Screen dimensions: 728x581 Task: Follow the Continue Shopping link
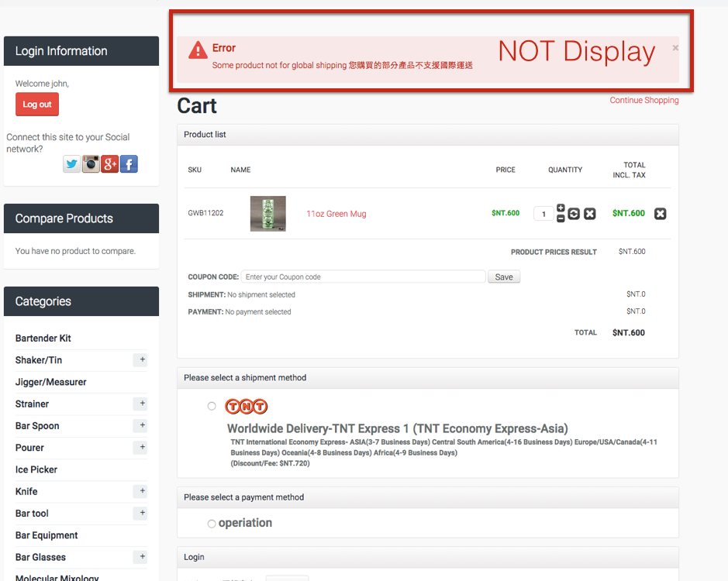[x=643, y=101]
